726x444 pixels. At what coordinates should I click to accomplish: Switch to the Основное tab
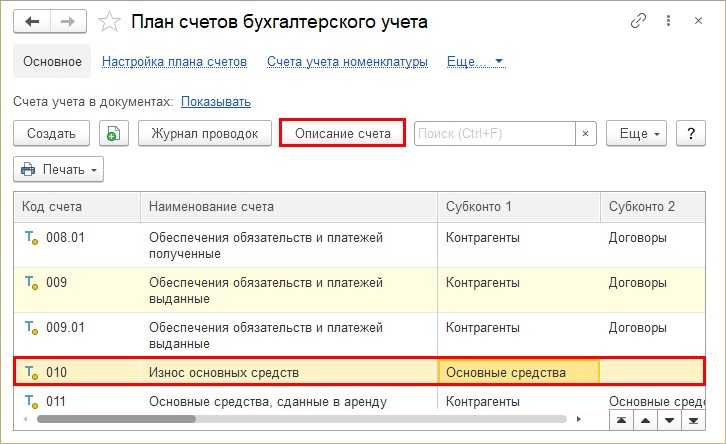[52, 61]
